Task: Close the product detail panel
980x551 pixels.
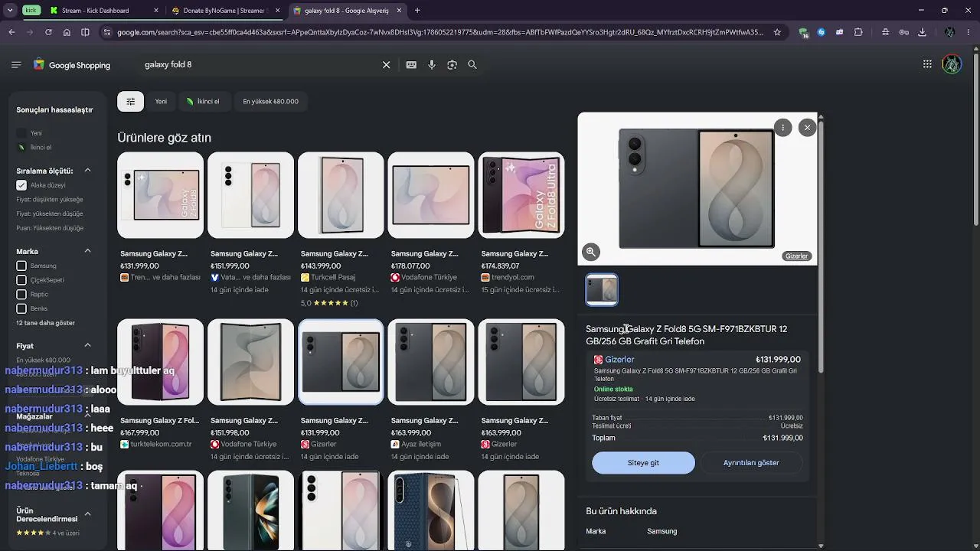Action: [x=807, y=128]
